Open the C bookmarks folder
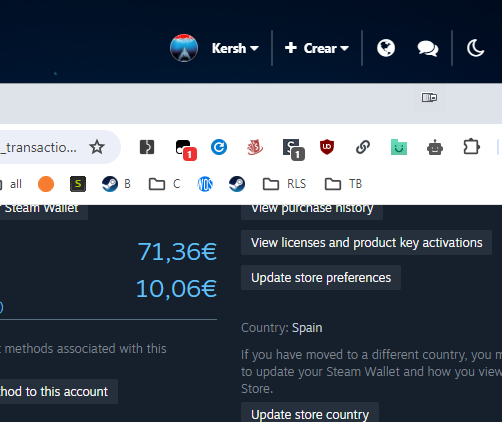The height and width of the screenshot is (422, 502). [165, 184]
